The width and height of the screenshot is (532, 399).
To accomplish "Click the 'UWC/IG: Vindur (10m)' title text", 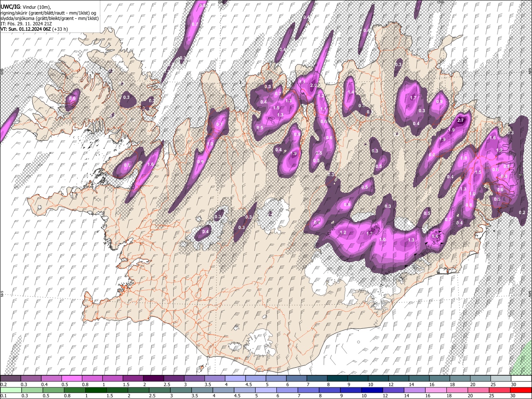I will point(26,7).
